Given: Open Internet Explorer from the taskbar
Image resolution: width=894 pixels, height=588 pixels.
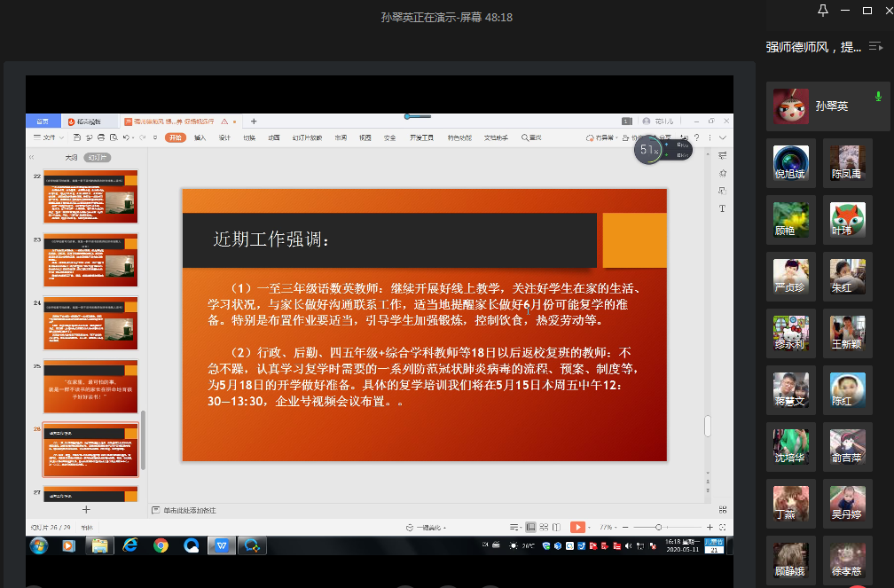Looking at the screenshot, I should point(130,545).
